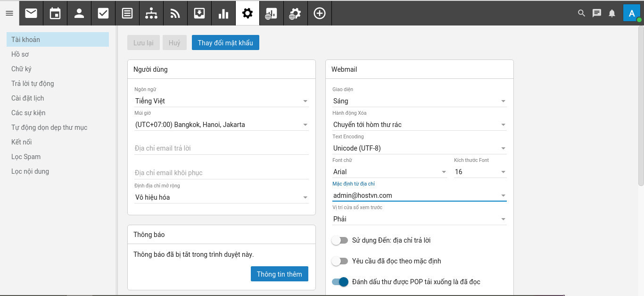Toggle 'Yêu cầu đã đọc theo mặc định'

tap(339, 261)
